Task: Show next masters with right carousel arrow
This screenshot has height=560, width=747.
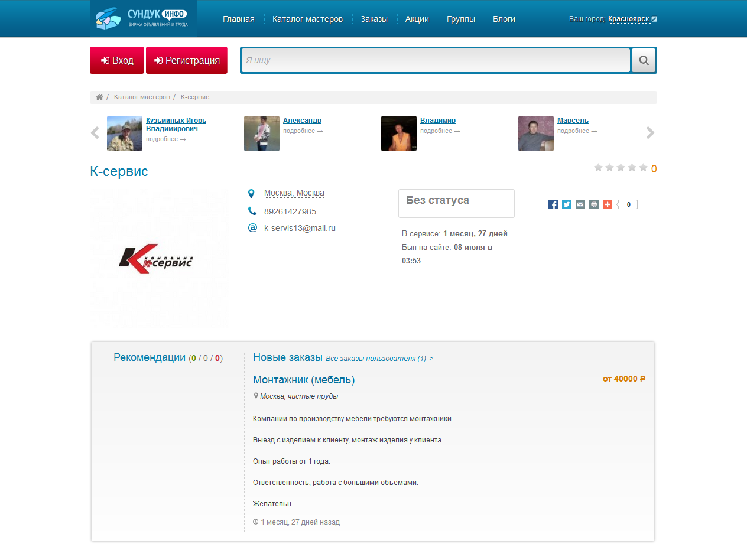Action: [651, 133]
